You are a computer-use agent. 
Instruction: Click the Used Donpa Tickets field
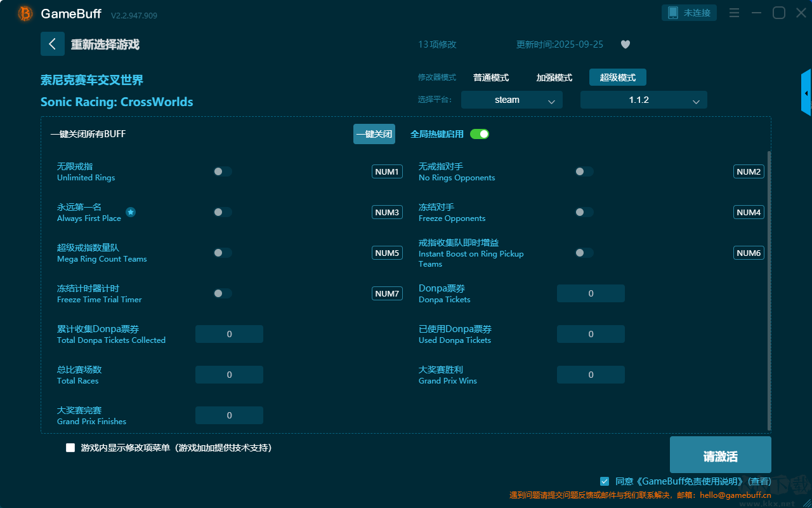[591, 334]
